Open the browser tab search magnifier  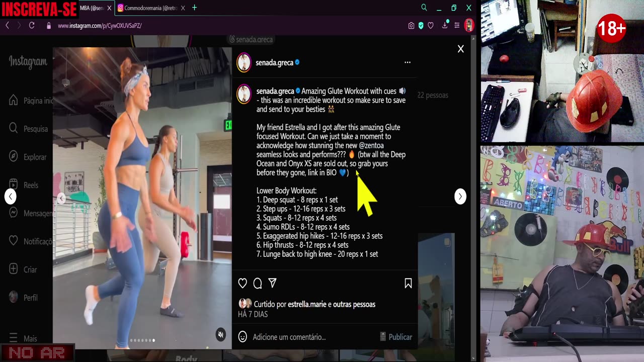(424, 8)
